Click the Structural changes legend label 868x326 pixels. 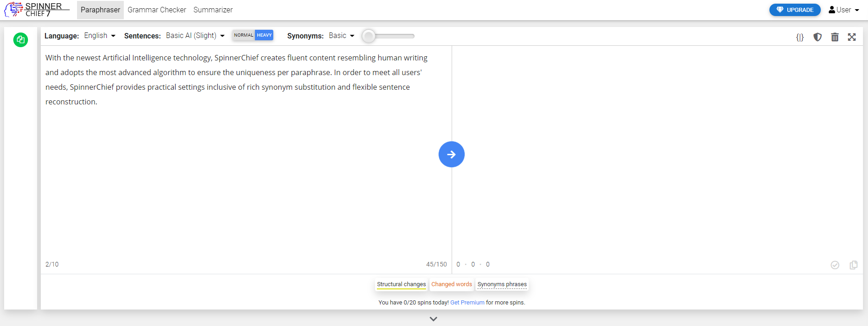(x=401, y=284)
